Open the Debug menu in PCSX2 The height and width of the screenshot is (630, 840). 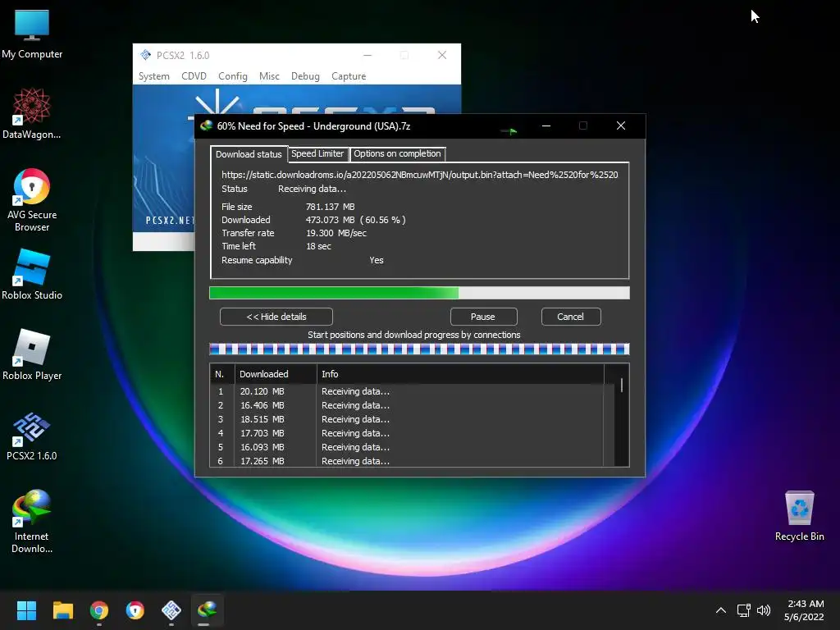coord(305,76)
